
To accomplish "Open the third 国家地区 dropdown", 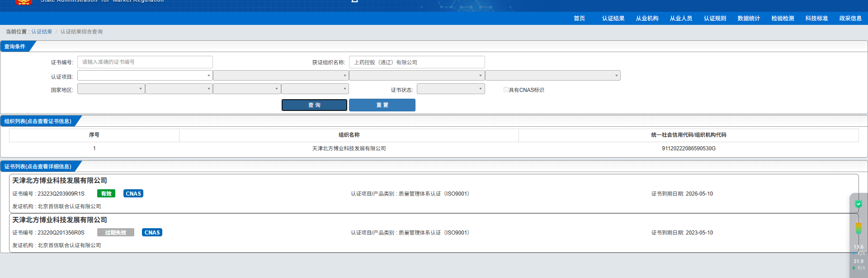I will [247, 89].
